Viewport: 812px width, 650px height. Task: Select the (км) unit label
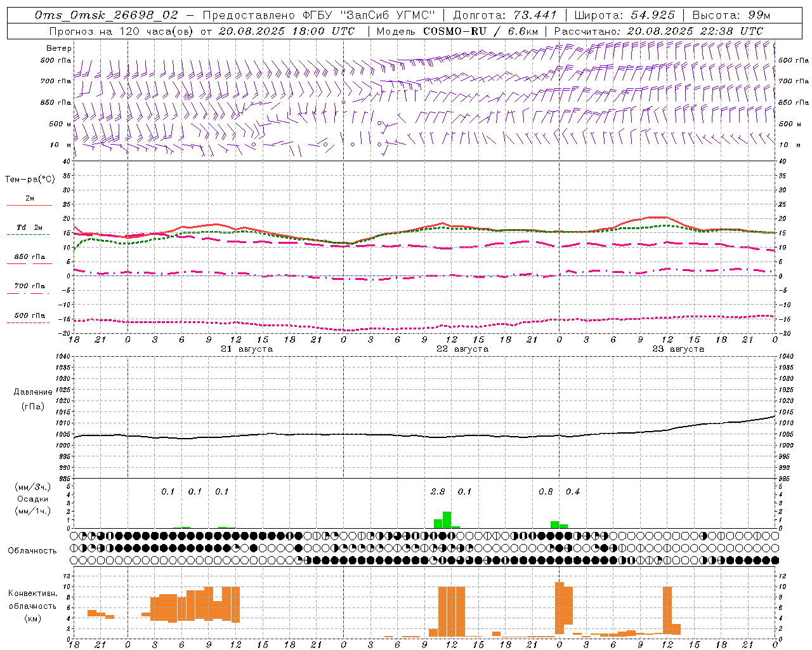pos(32,618)
